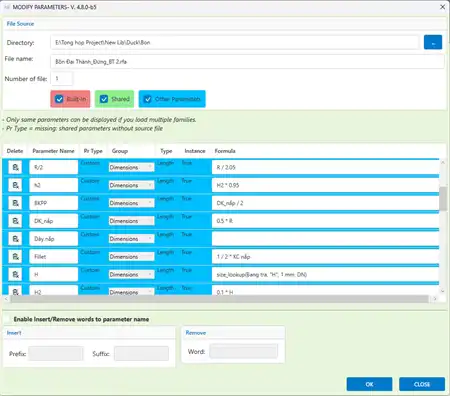This screenshot has width=450, height=396.
Task: Edit formula field containing R / 2.05
Action: coord(325,167)
